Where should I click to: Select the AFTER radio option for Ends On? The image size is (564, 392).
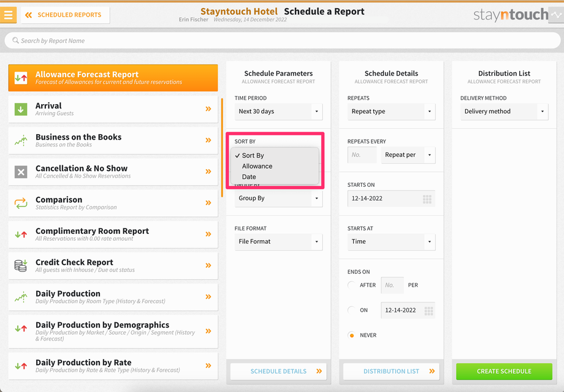pyautogui.click(x=351, y=285)
